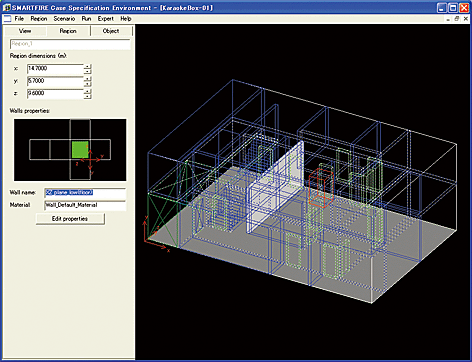Decrease the y dimension with down arrow

click(87, 84)
